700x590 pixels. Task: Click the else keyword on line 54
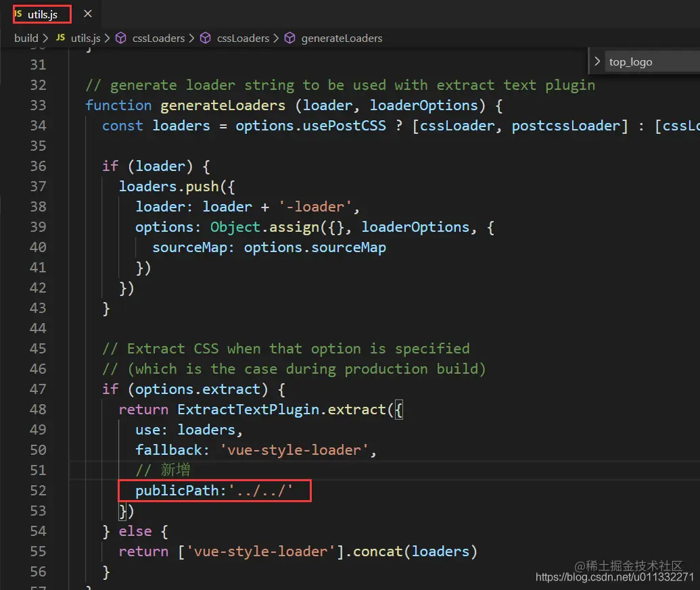coord(135,531)
